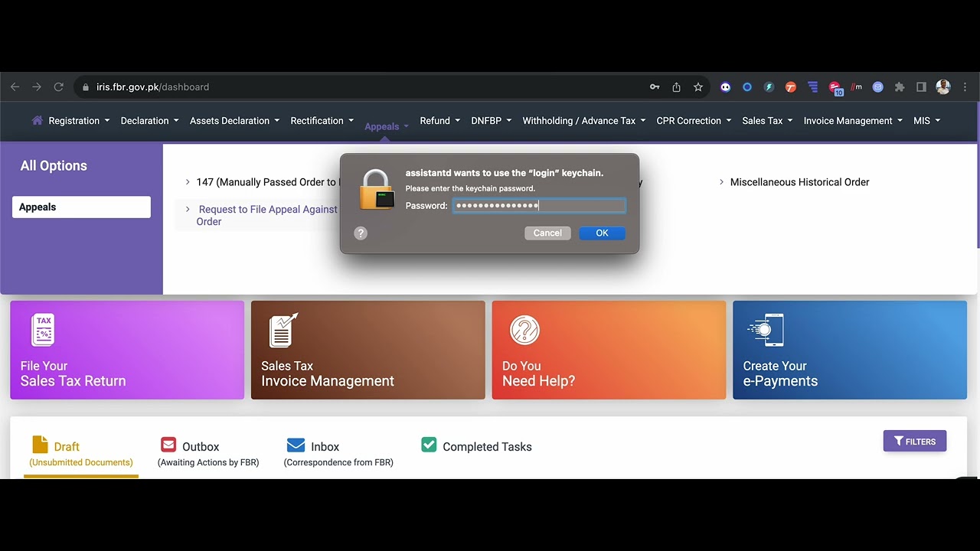Click the Need Help question mark icon

pos(524,330)
